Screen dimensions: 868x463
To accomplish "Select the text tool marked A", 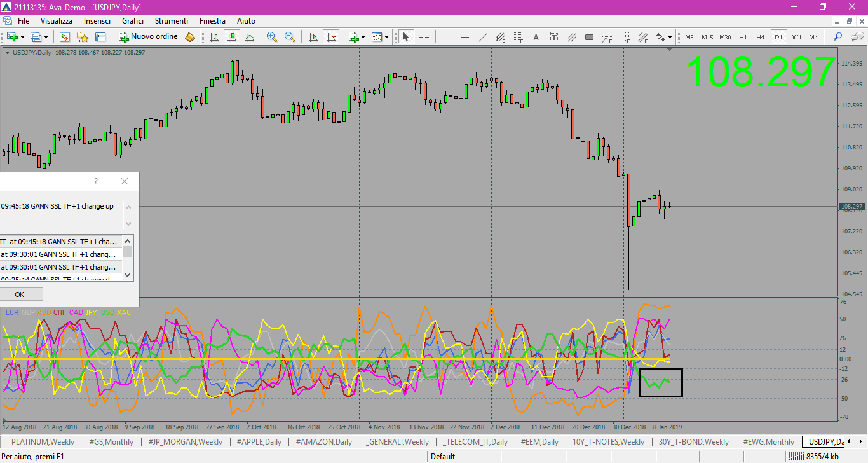I will click(x=536, y=37).
